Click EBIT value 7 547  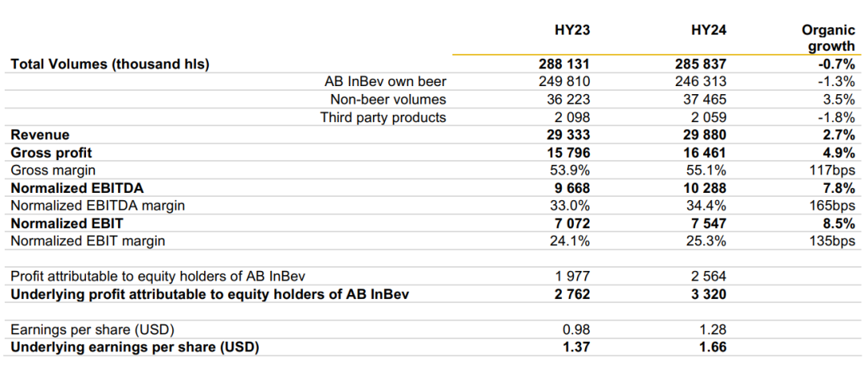(x=707, y=223)
